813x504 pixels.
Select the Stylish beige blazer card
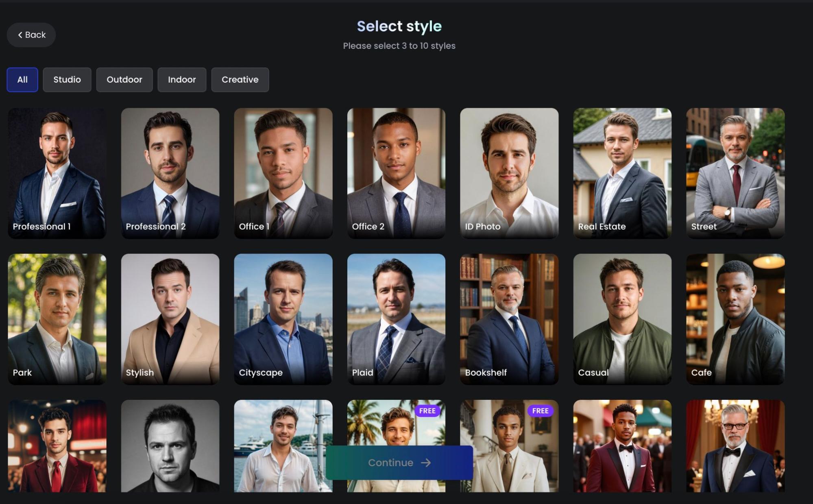tap(170, 319)
